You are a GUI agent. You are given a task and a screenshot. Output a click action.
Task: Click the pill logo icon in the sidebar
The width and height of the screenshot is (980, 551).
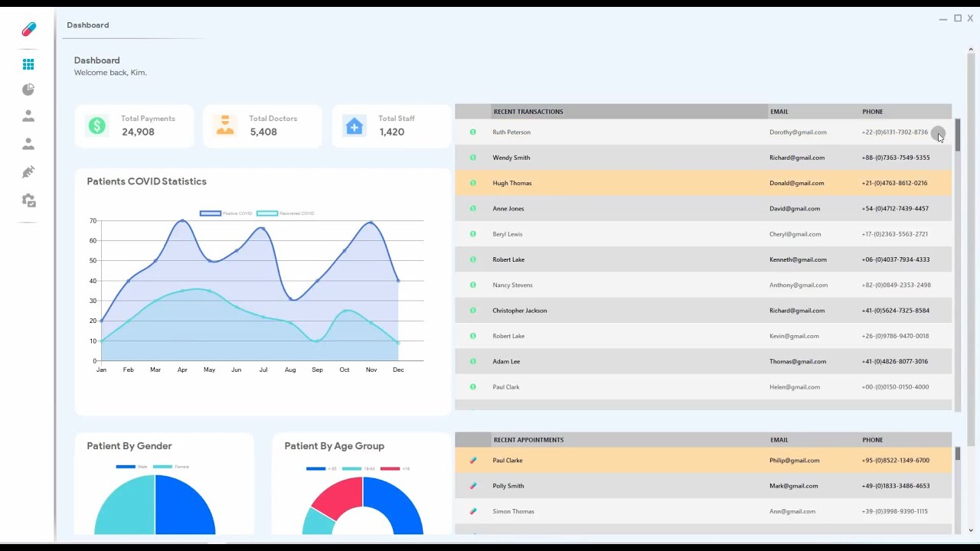point(28,29)
